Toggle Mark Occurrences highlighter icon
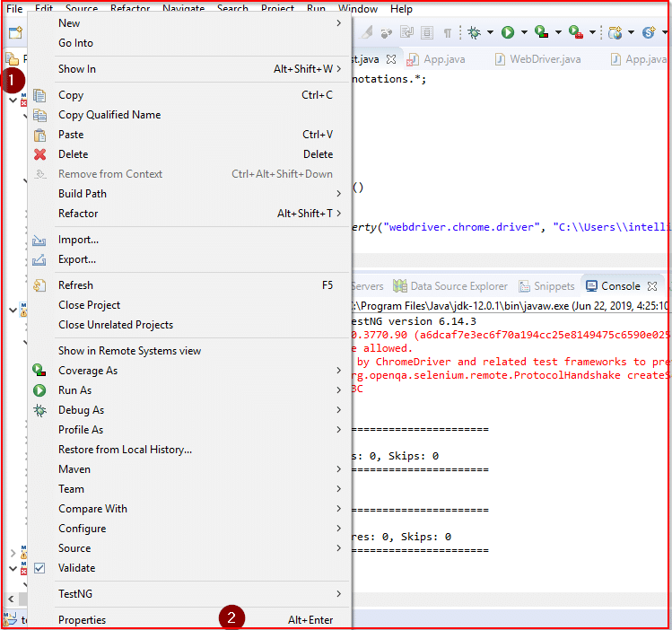This screenshot has height=630, width=672. [367, 32]
